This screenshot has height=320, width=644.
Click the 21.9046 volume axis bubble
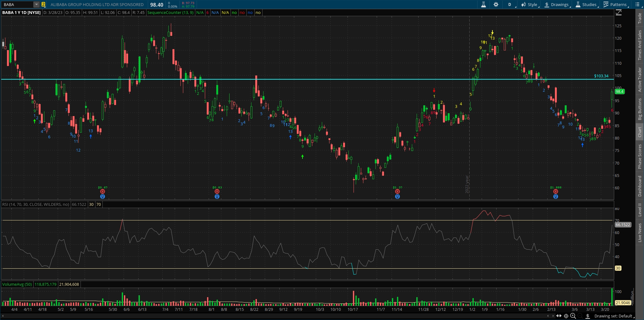coord(623,303)
